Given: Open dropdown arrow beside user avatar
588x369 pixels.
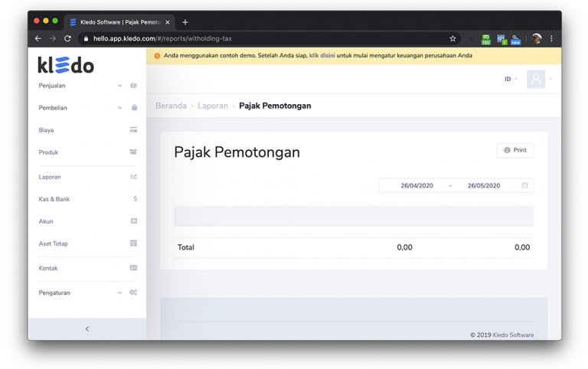Looking at the screenshot, I should tap(550, 79).
